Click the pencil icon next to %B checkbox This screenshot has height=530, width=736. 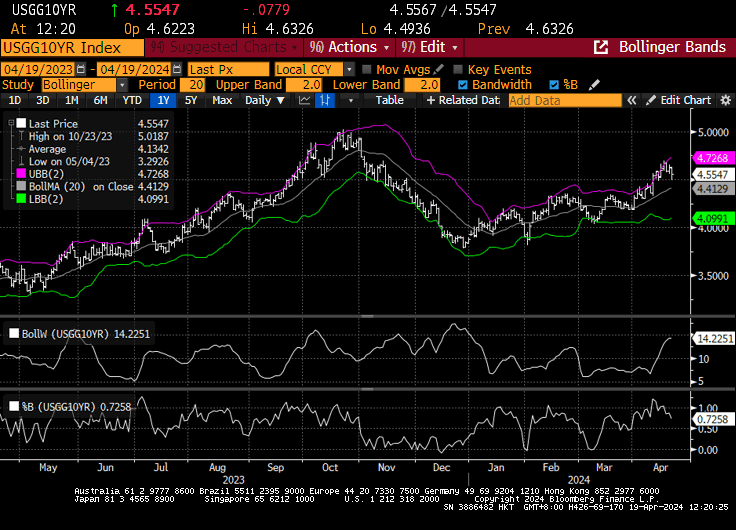point(594,85)
